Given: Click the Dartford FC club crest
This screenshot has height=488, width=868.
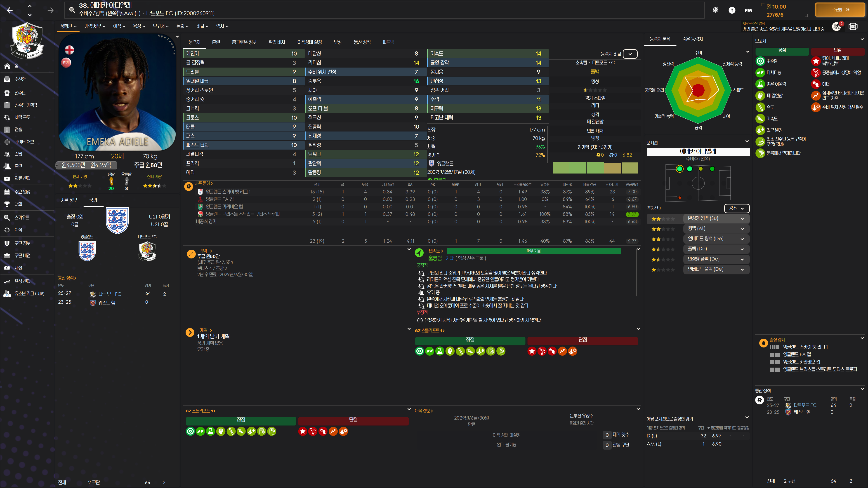Looking at the screenshot, I should (27, 41).
